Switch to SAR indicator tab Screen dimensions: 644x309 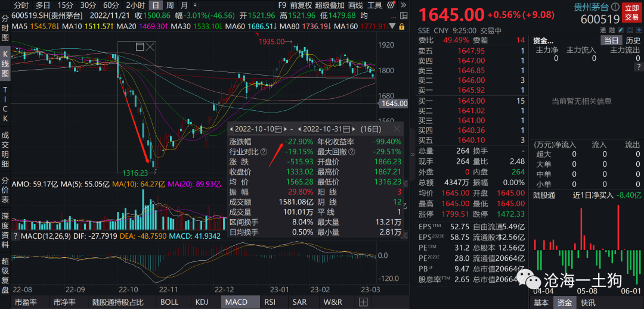point(299,302)
